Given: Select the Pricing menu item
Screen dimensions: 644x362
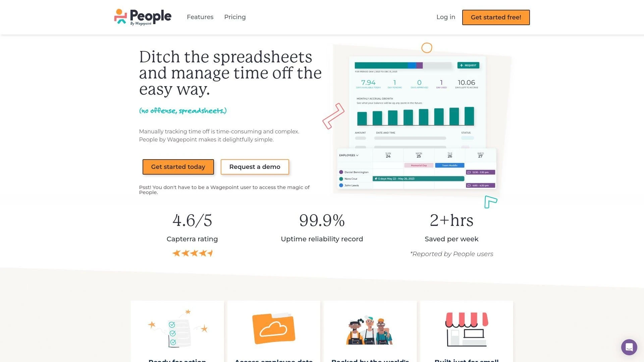Looking at the screenshot, I should click(x=235, y=17).
